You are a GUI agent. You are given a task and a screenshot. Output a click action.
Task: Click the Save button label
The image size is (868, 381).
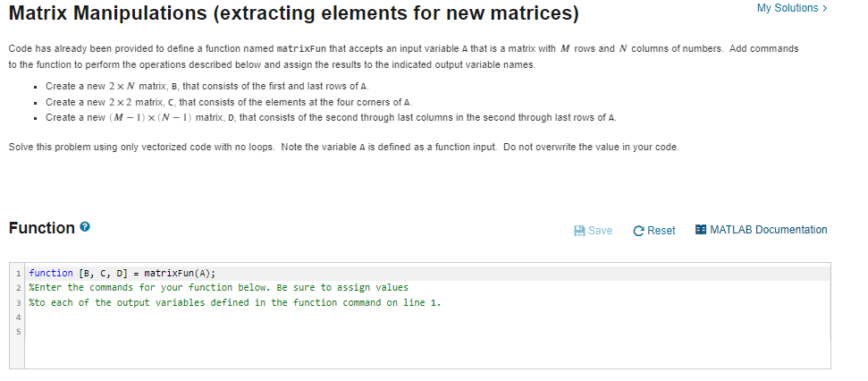click(x=600, y=231)
